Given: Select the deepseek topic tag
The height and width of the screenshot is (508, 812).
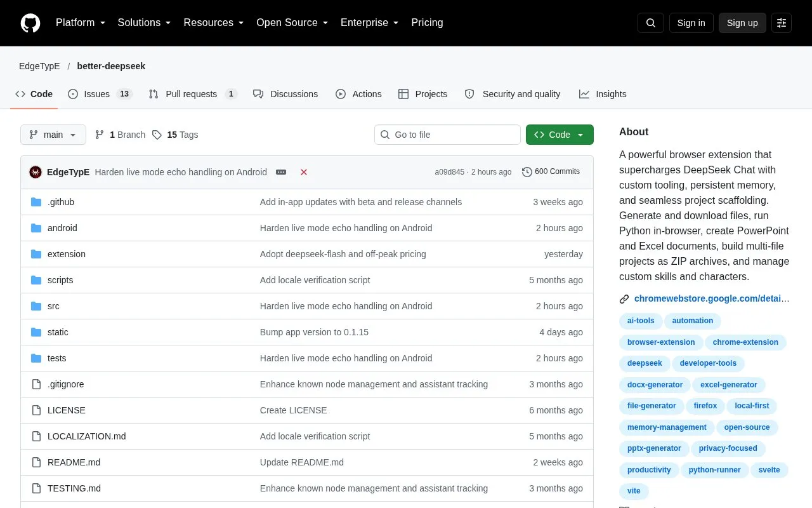Looking at the screenshot, I should tap(645, 363).
